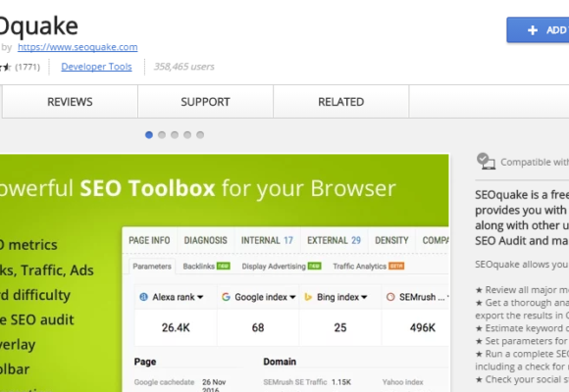Click the SEMrush circle icon

coord(390,297)
